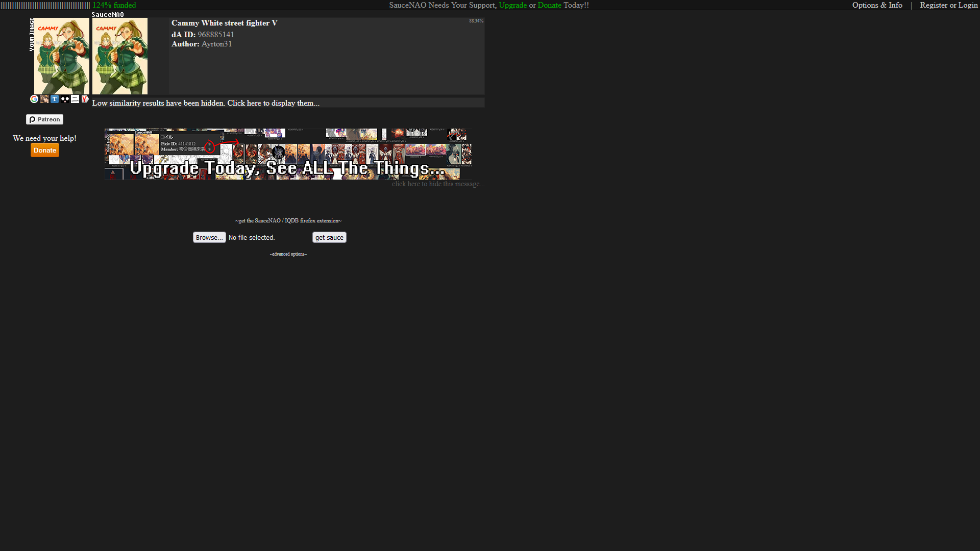Screen dimensions: 980x551
Task: Open the dA ID 968885141 link
Action: pyautogui.click(x=216, y=35)
